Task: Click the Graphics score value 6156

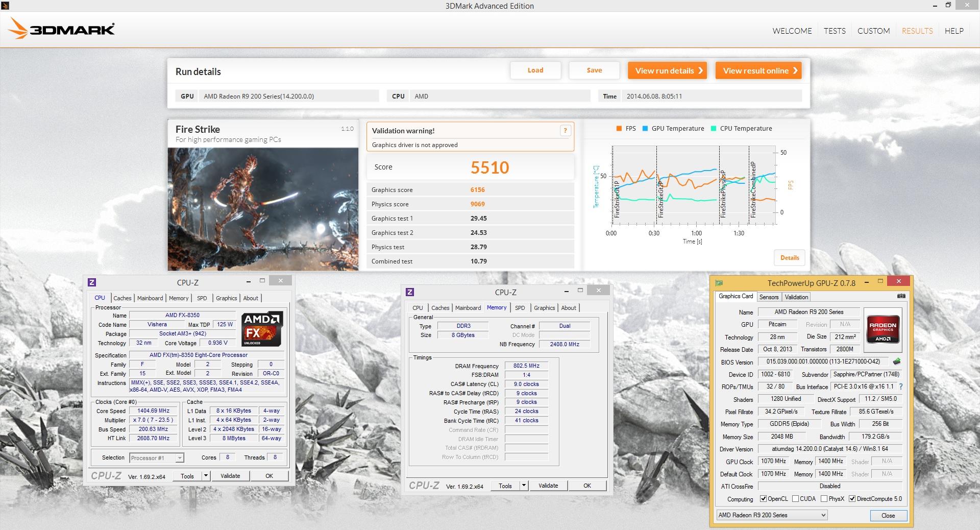Action: point(478,190)
